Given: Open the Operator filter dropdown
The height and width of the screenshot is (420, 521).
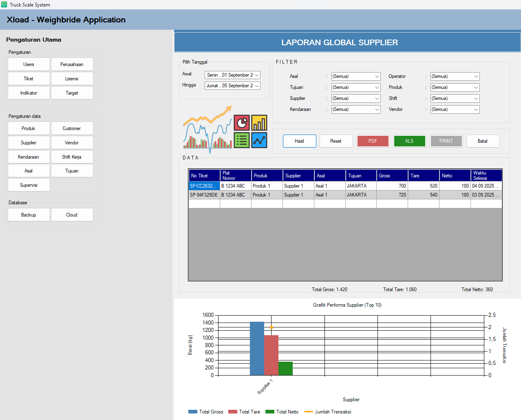Looking at the screenshot, I should pyautogui.click(x=476, y=76).
